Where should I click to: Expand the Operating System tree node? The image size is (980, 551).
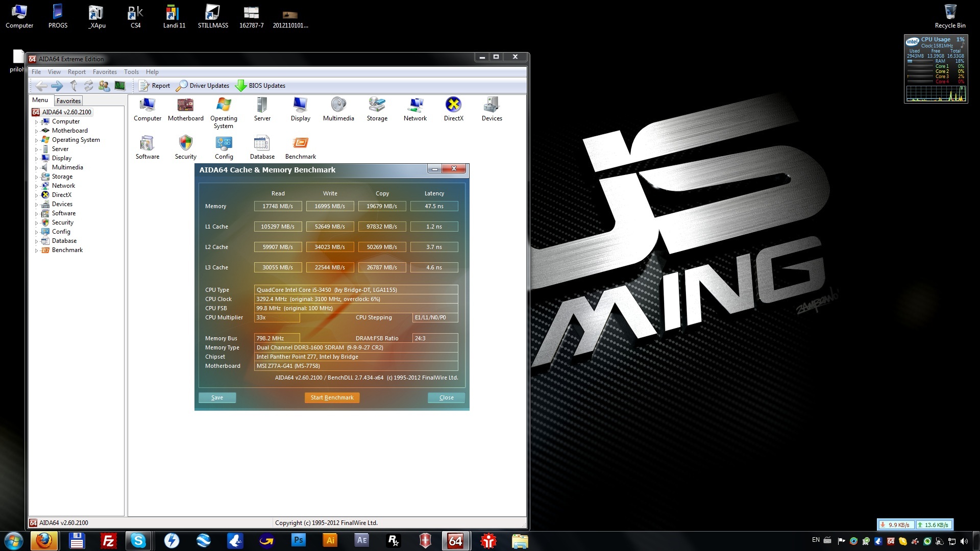point(36,140)
